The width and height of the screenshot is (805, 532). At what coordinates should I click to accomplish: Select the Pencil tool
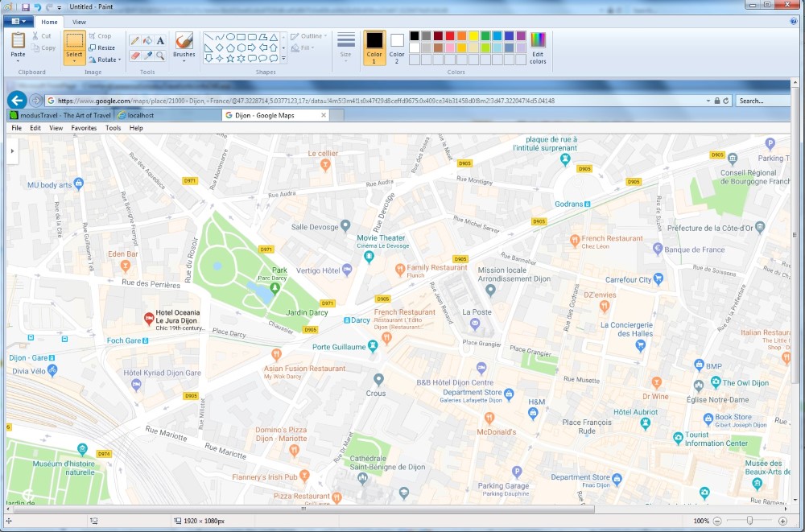pyautogui.click(x=135, y=40)
